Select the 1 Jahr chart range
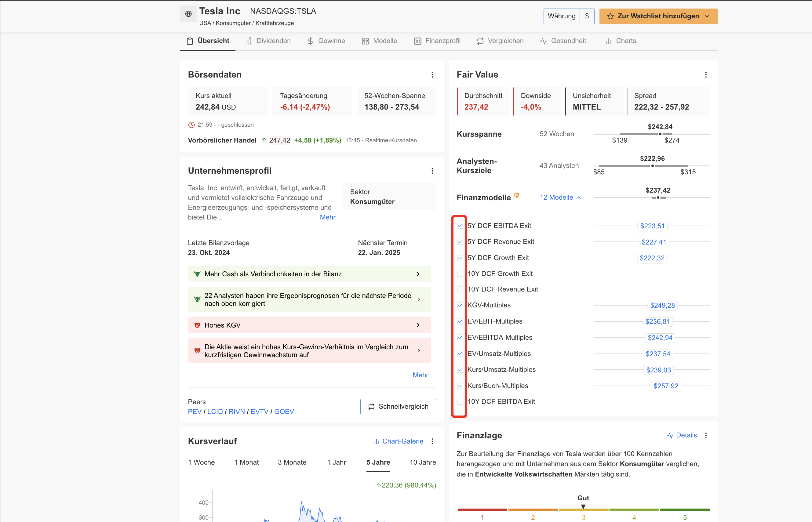Image resolution: width=812 pixels, height=522 pixels. point(336,462)
